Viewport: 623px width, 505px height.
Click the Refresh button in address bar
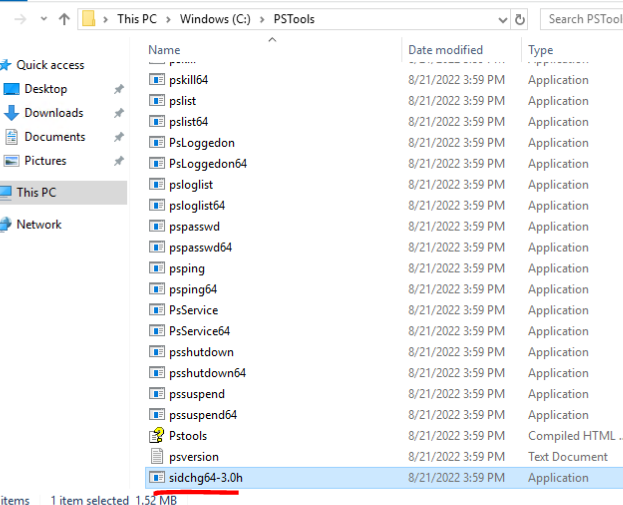pyautogui.click(x=519, y=19)
